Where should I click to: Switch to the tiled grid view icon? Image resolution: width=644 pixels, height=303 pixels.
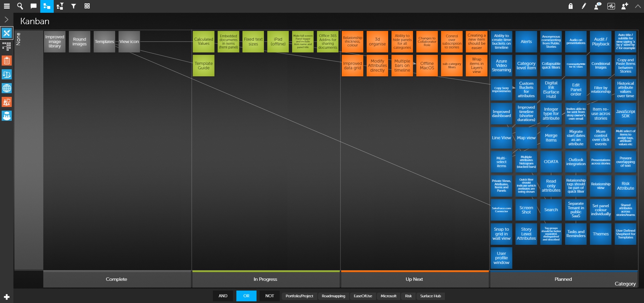[x=87, y=6]
